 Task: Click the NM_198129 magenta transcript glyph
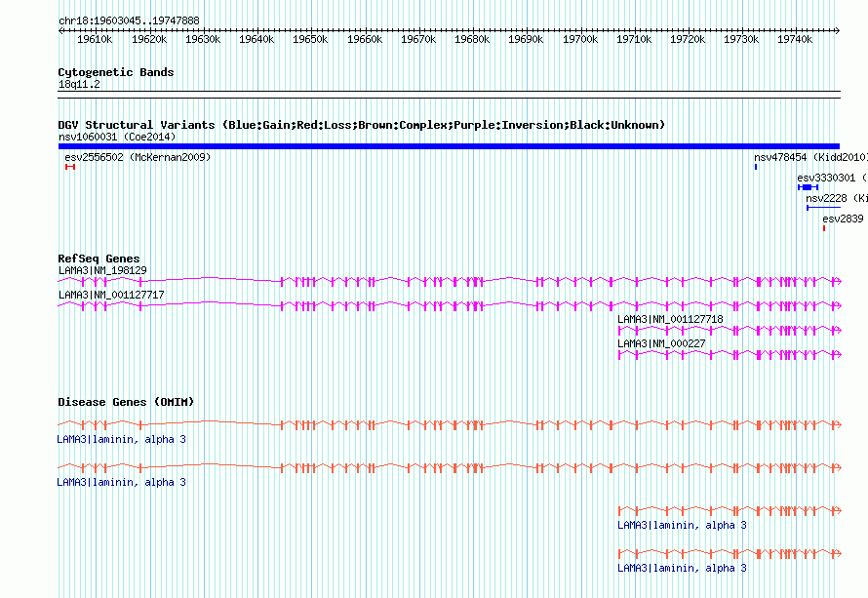point(450,281)
